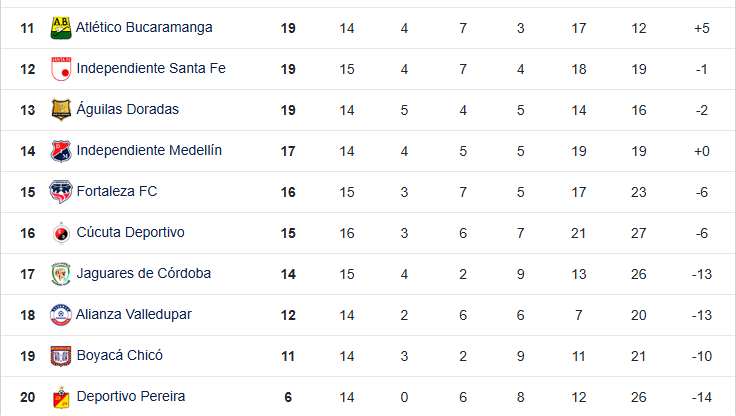Viewport: 736px width, 416px height.
Task: Click the Independiente Santa Fe crest icon
Action: pos(61,69)
